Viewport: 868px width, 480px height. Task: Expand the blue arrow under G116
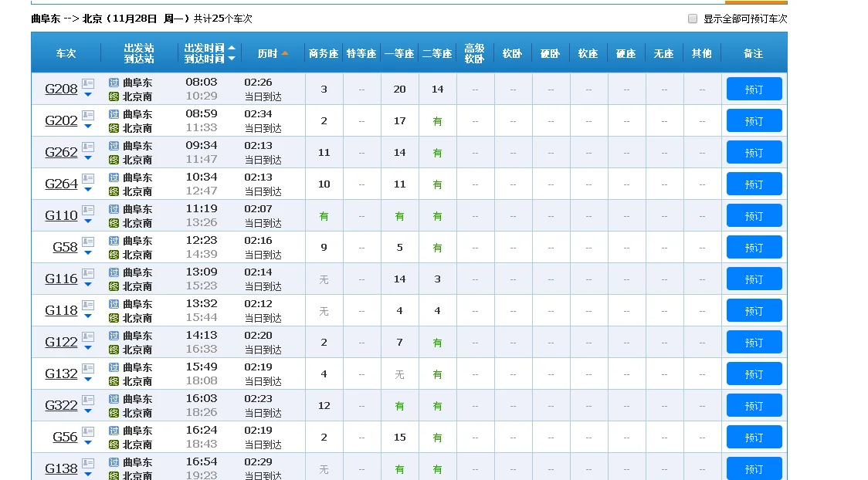click(88, 285)
